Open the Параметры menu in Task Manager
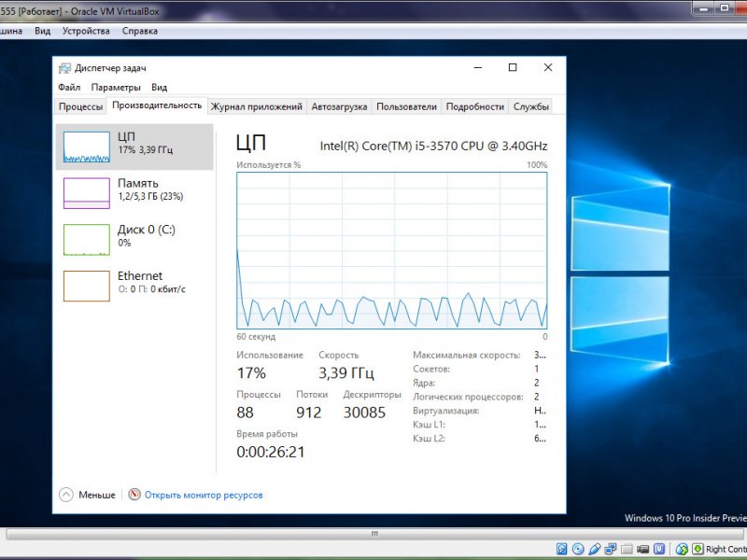 [116, 87]
